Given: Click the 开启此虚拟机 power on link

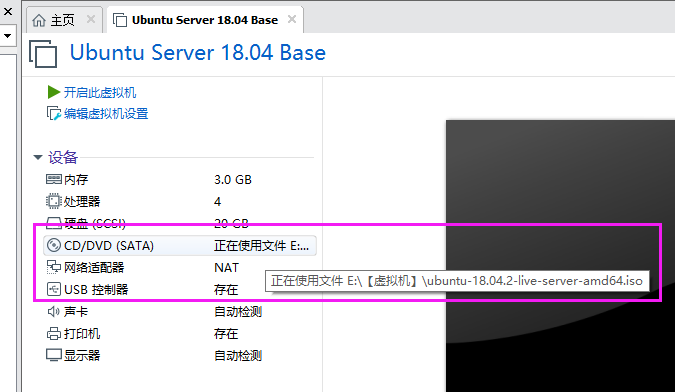Looking at the screenshot, I should (x=100, y=93).
